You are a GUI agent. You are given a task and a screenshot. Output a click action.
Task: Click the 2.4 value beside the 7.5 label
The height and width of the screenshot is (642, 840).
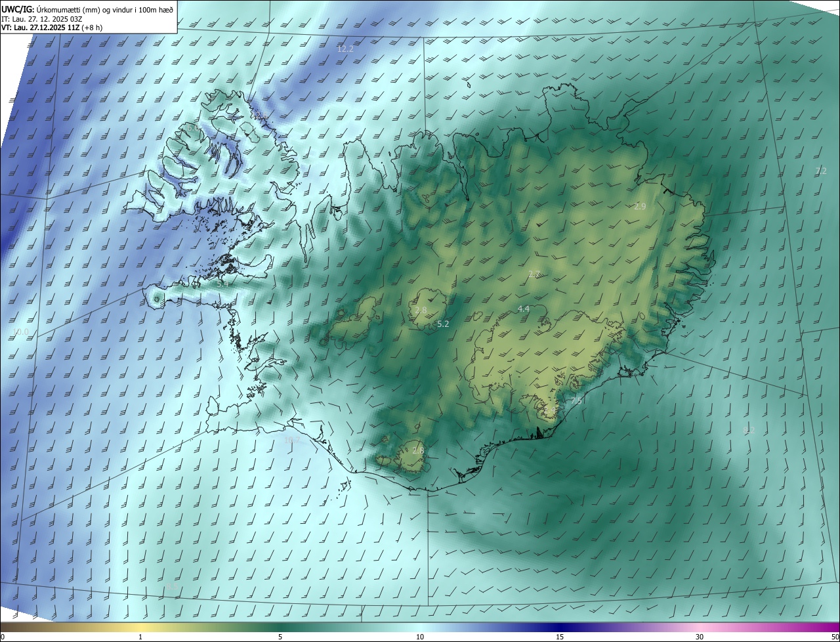550,410
